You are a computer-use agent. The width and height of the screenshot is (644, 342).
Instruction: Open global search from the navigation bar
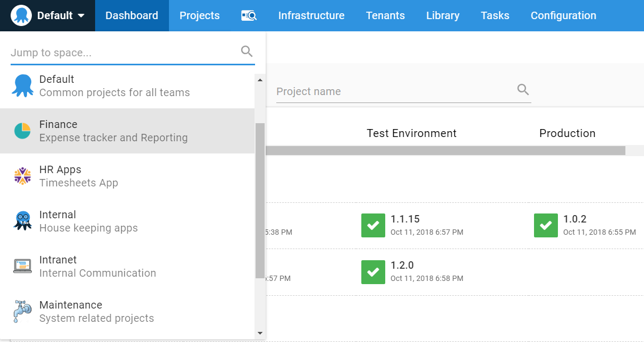[x=248, y=15]
